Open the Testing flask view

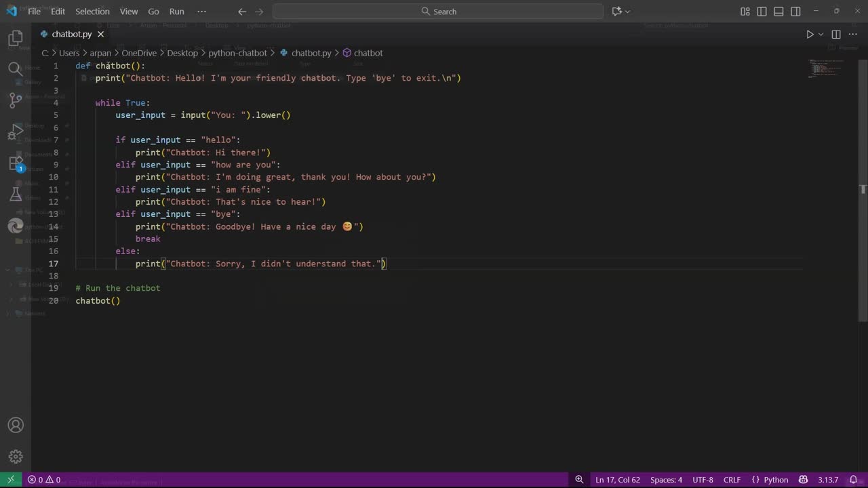(15, 195)
